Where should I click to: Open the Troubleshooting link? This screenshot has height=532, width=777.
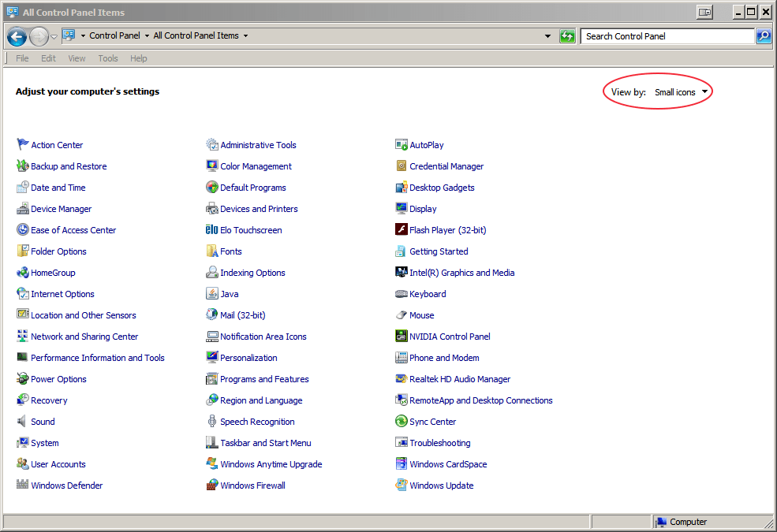click(x=440, y=442)
